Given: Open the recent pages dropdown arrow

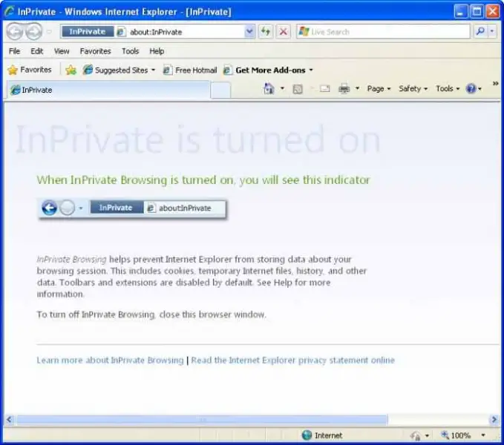Looking at the screenshot, I should coord(49,31).
